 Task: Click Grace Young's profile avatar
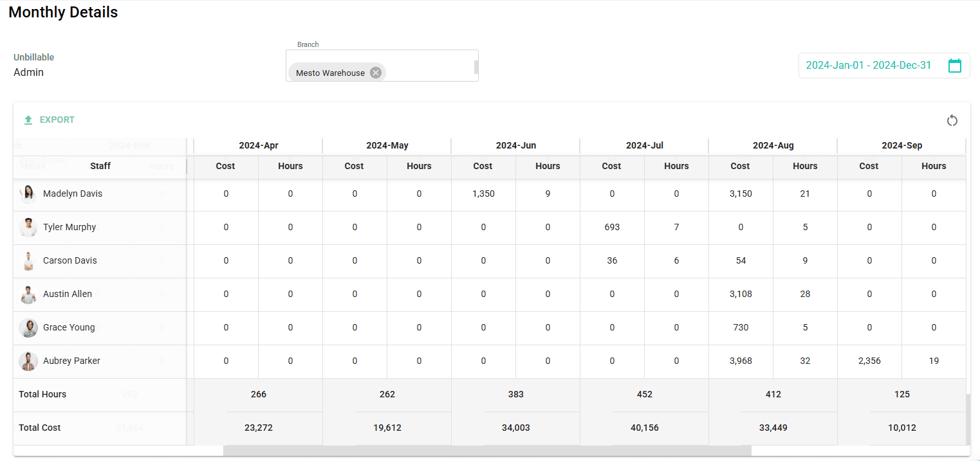(x=28, y=327)
